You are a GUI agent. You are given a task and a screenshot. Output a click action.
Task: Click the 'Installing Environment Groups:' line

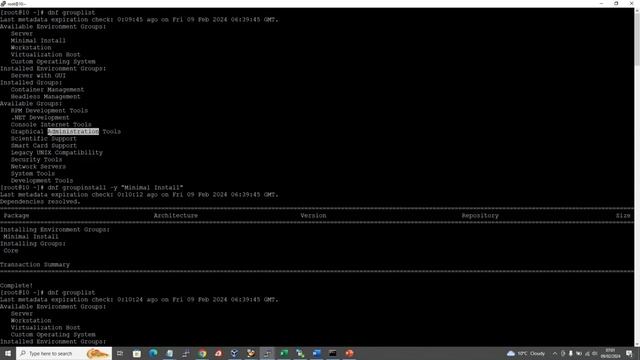(x=55, y=229)
